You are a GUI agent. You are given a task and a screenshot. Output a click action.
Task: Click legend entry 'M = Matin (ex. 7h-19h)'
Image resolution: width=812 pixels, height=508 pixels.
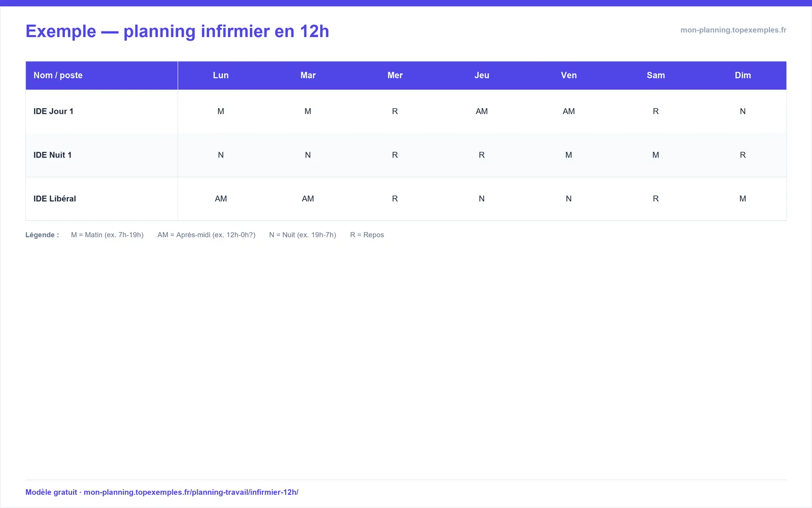point(107,235)
